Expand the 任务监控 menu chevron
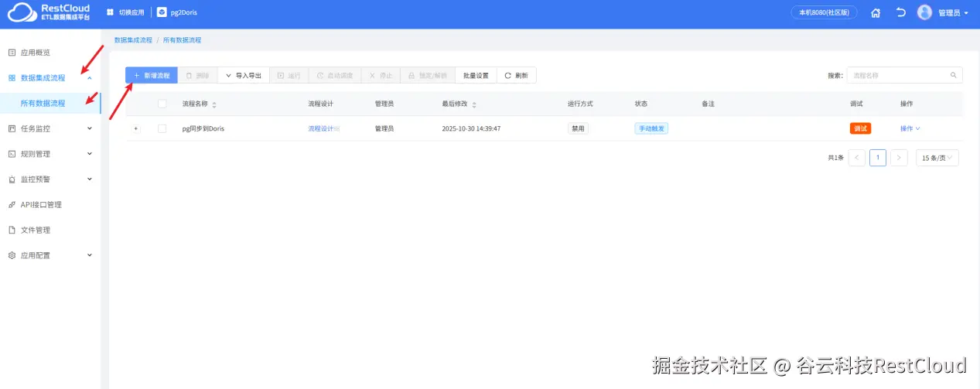980x389 pixels. [90, 128]
